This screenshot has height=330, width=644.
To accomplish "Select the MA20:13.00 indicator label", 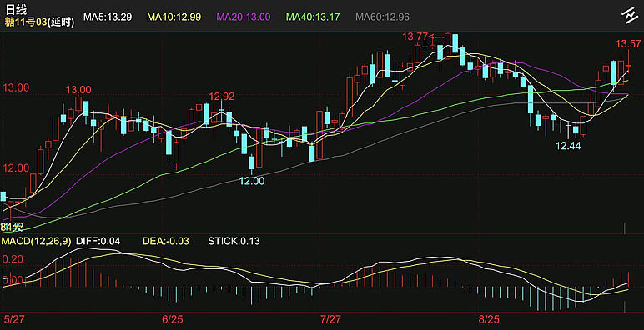I will [x=243, y=17].
